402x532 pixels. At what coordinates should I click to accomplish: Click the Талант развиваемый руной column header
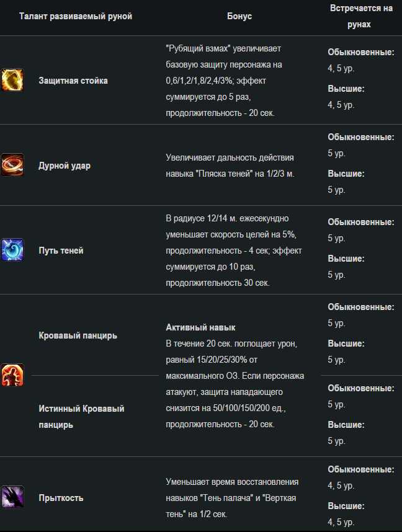click(x=76, y=16)
